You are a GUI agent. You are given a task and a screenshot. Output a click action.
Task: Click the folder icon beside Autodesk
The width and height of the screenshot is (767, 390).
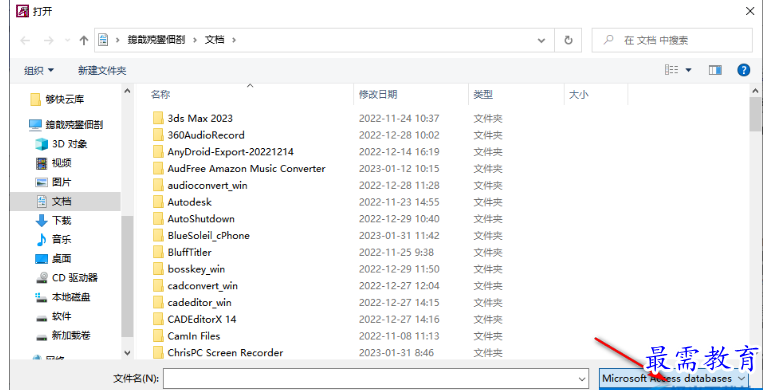[x=158, y=202]
